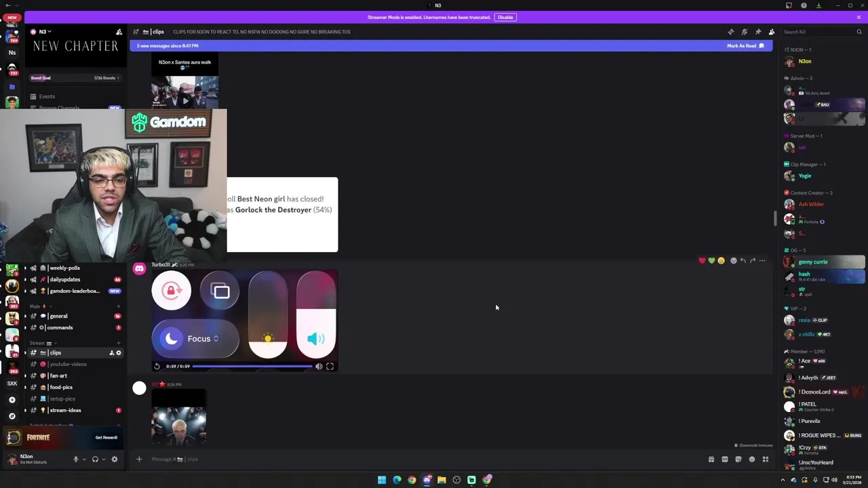Expand the fan-art channel threads arrow

[26, 375]
